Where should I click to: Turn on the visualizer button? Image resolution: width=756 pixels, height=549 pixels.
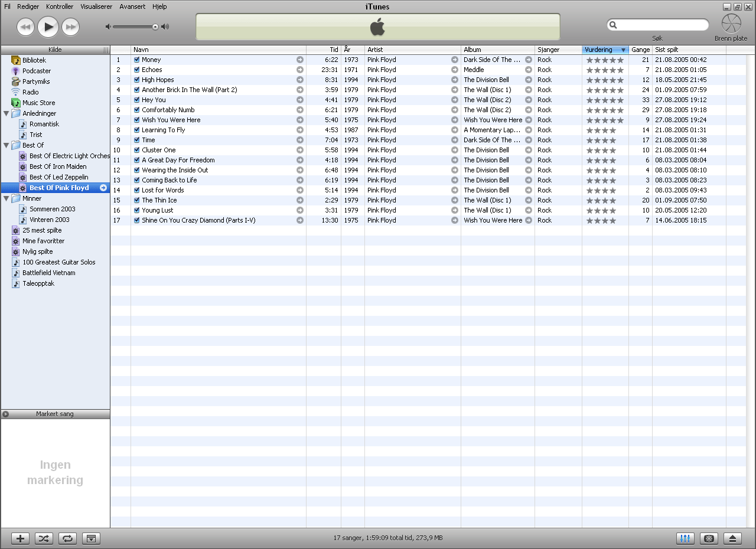point(709,538)
